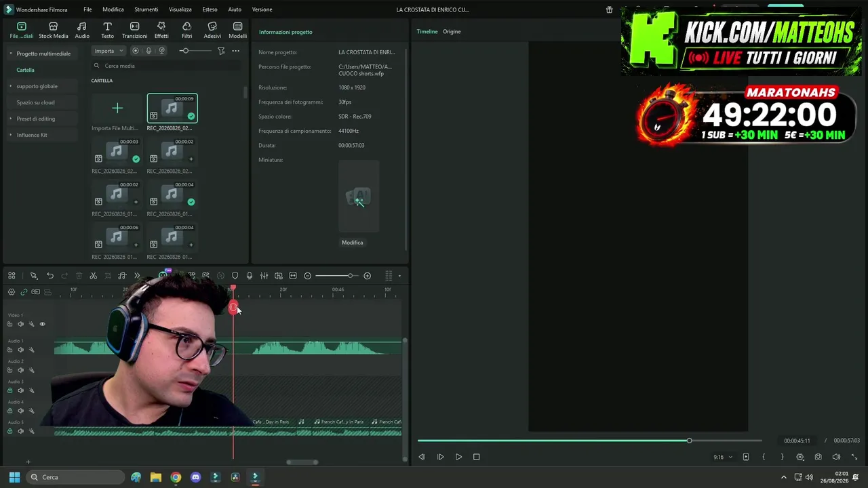Unlock the Audio 5 track
Image resolution: width=868 pixels, height=488 pixels.
point(9,431)
